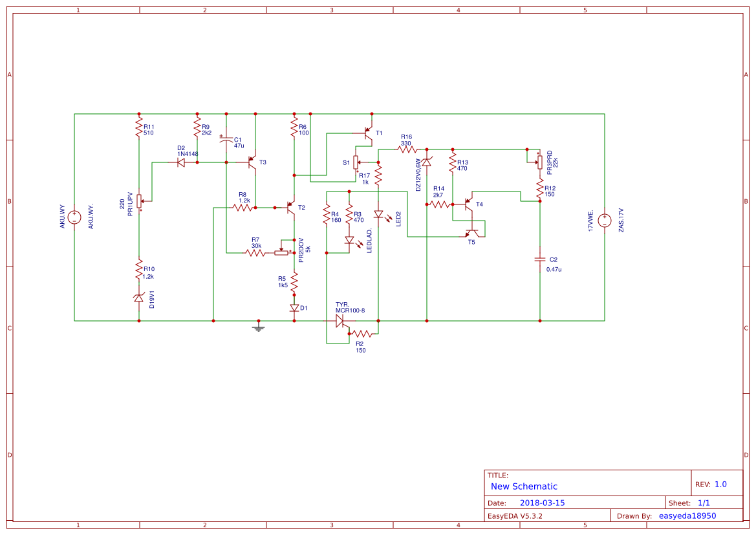Select capacitor C2 0.47u symbol
This screenshot has height=535, width=756.
539,258
